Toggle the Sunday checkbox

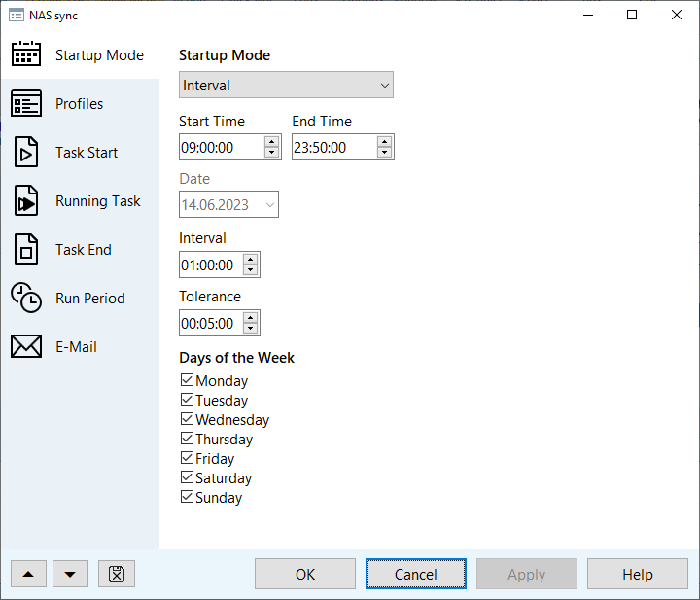[188, 498]
